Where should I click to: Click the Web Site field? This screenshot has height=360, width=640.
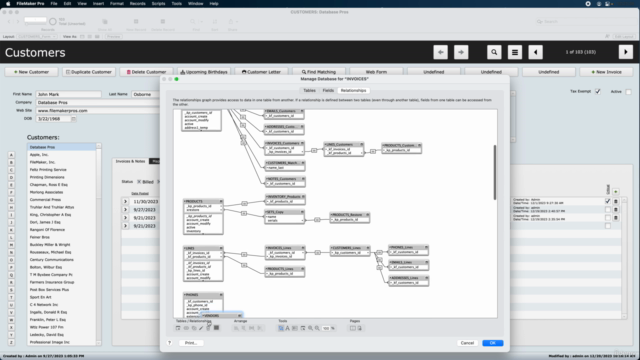[x=98, y=111]
